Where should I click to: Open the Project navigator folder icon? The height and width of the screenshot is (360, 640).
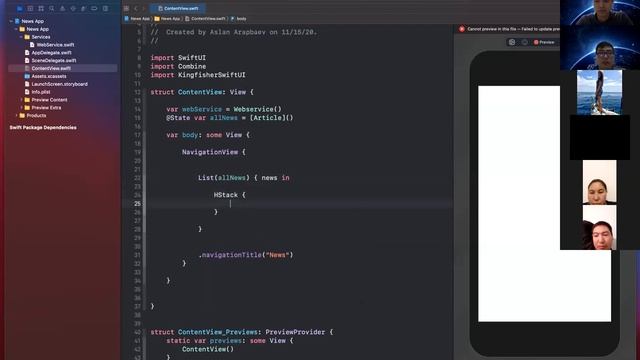[x=20, y=8]
